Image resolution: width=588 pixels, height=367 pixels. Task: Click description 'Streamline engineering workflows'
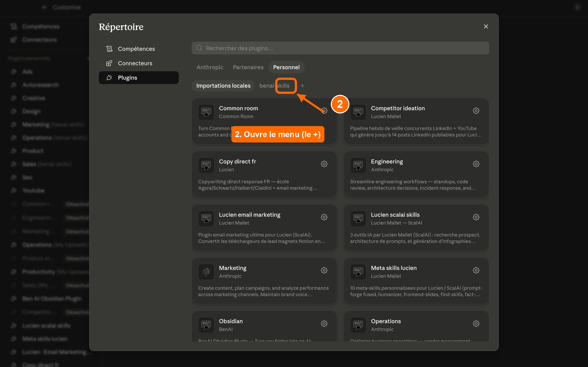413,185
